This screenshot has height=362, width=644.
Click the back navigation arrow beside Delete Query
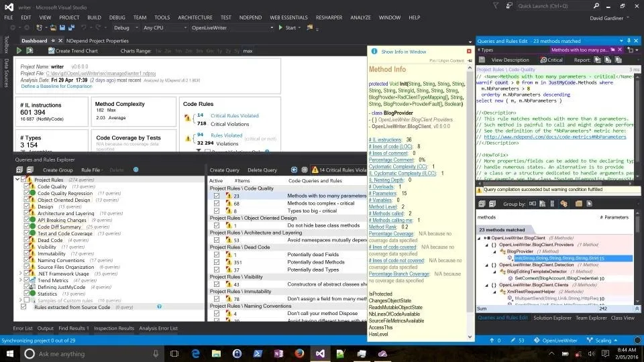tap(294, 170)
